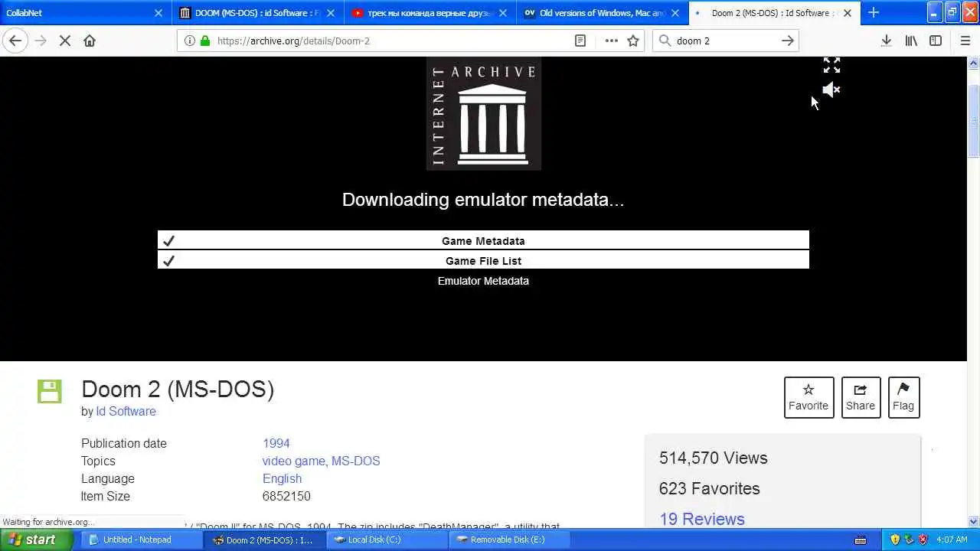Open the Windows start menu
Image resolution: width=980 pixels, height=551 pixels.
pyautogui.click(x=37, y=540)
